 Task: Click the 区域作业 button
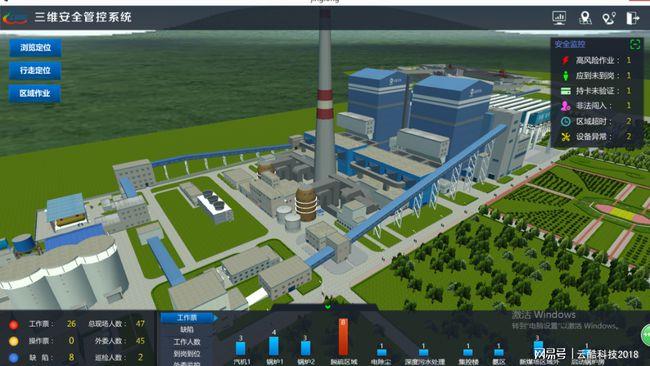(x=35, y=94)
